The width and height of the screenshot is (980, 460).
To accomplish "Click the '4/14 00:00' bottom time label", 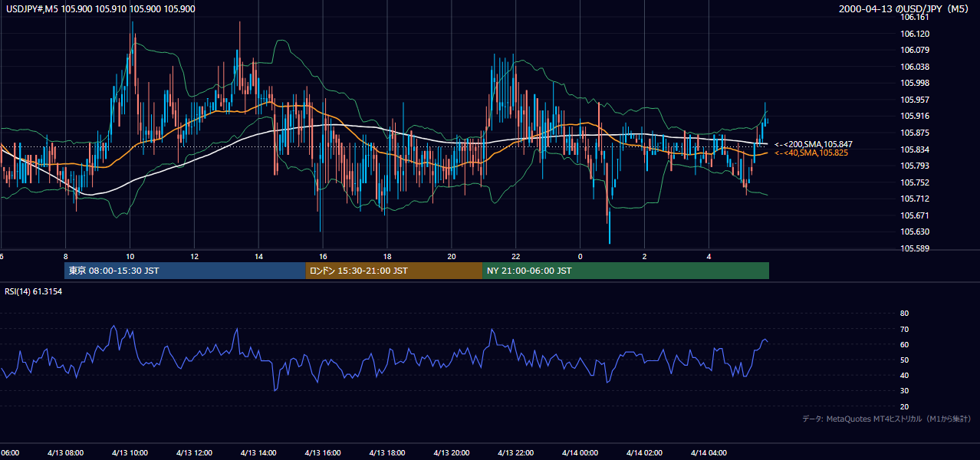I will coord(580,453).
